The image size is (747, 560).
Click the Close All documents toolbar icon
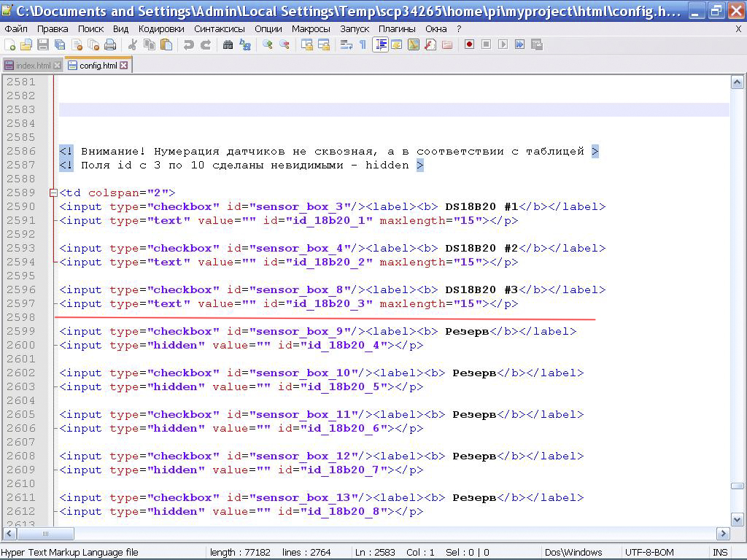click(x=93, y=44)
